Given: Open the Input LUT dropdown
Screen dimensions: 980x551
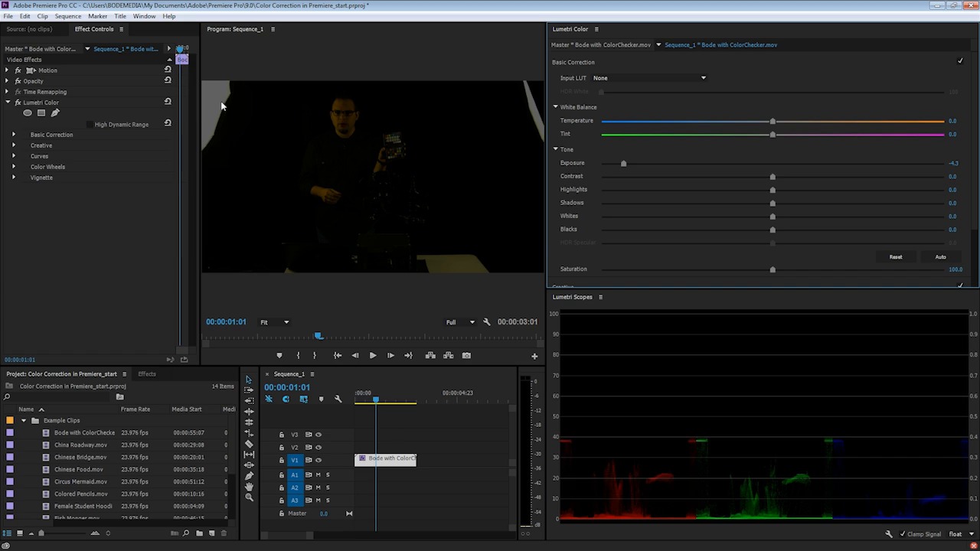Looking at the screenshot, I should (x=649, y=78).
